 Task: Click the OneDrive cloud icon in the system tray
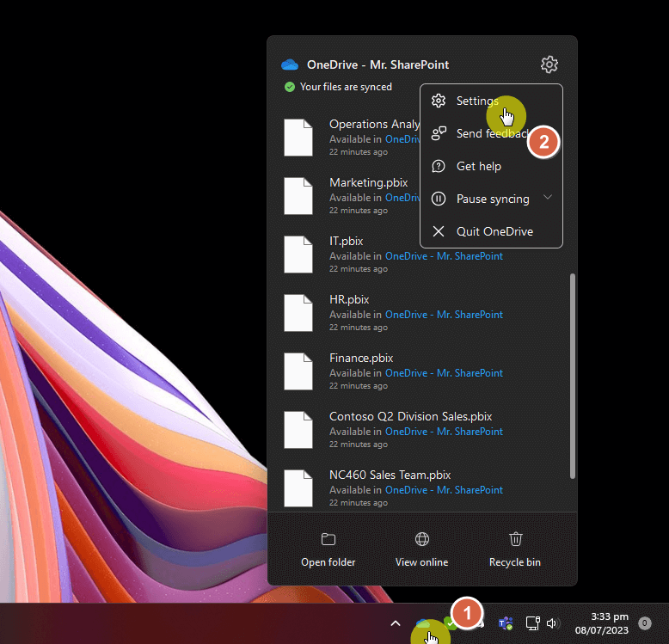423,624
